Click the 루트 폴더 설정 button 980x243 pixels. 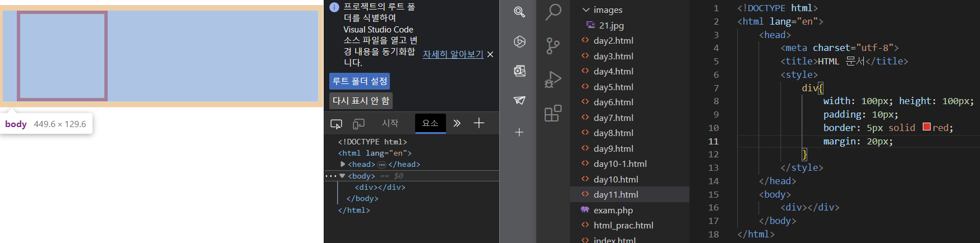[x=360, y=81]
